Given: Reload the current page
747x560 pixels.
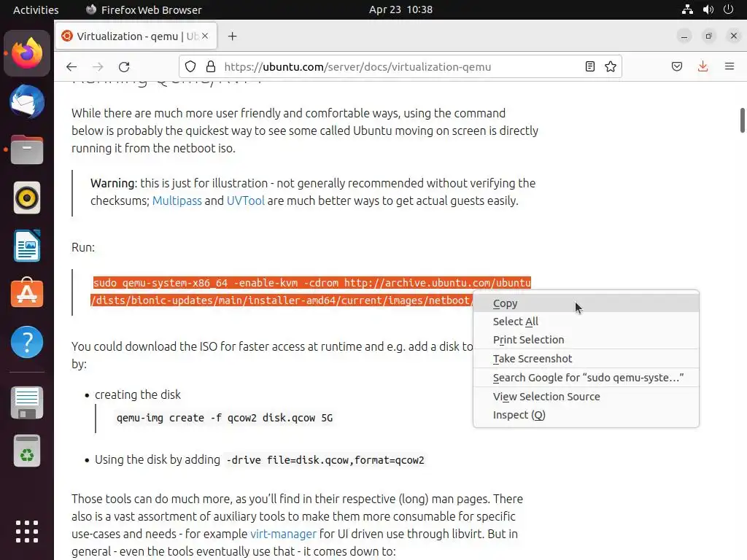Looking at the screenshot, I should (x=124, y=66).
